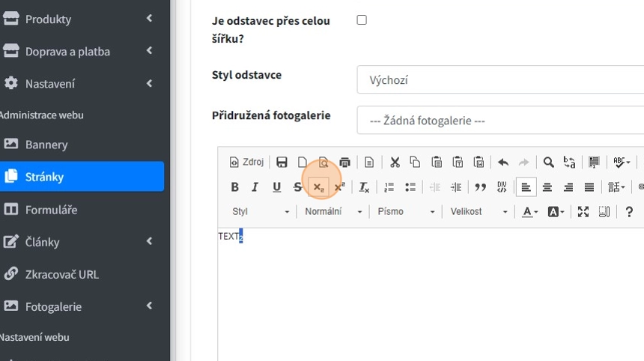Open the 'Přidružená fotogalerie' dropdown
Screen dimensions: 644x361
500,121
